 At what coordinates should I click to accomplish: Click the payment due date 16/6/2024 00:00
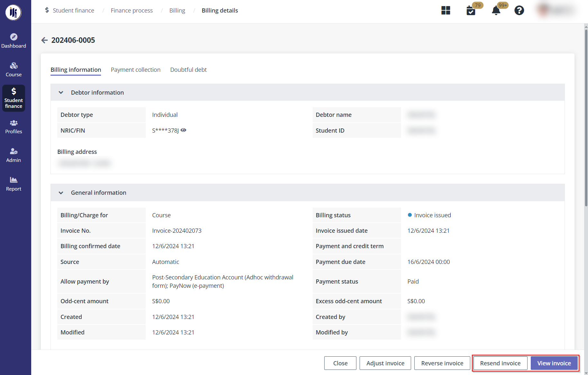coord(429,262)
